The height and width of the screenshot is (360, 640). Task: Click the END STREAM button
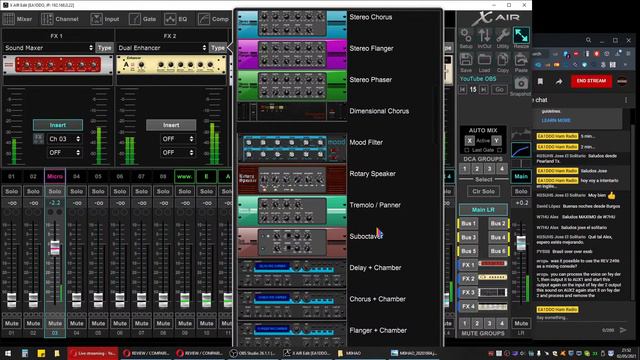(x=591, y=81)
